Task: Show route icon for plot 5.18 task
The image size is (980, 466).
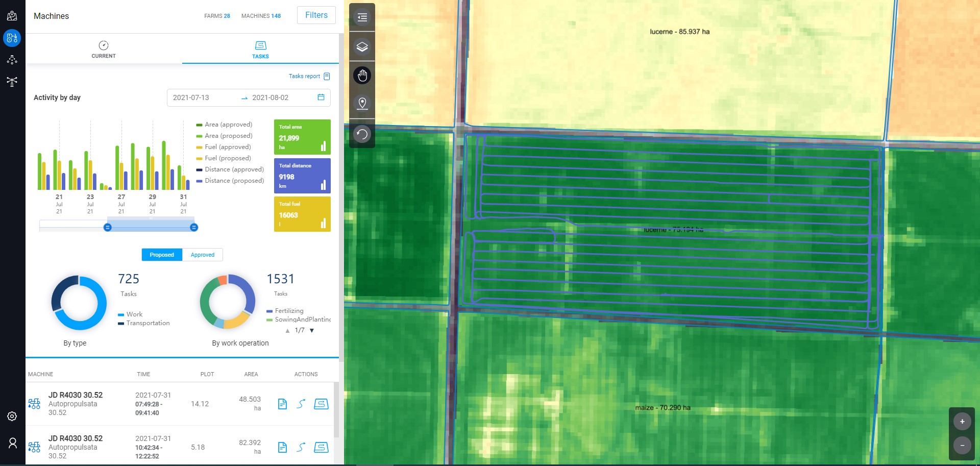Action: pos(301,448)
